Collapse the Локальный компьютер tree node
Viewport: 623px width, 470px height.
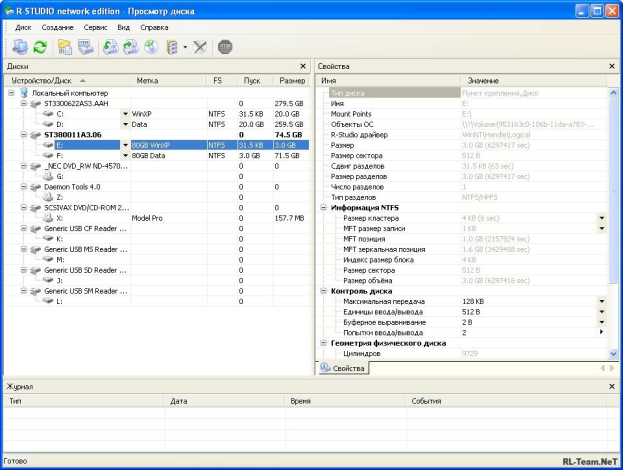[12, 93]
